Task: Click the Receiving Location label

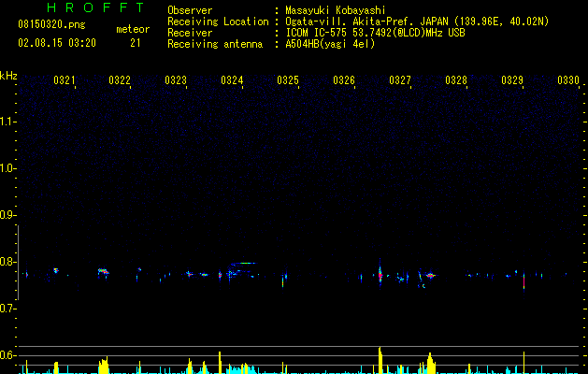Action: [218, 22]
